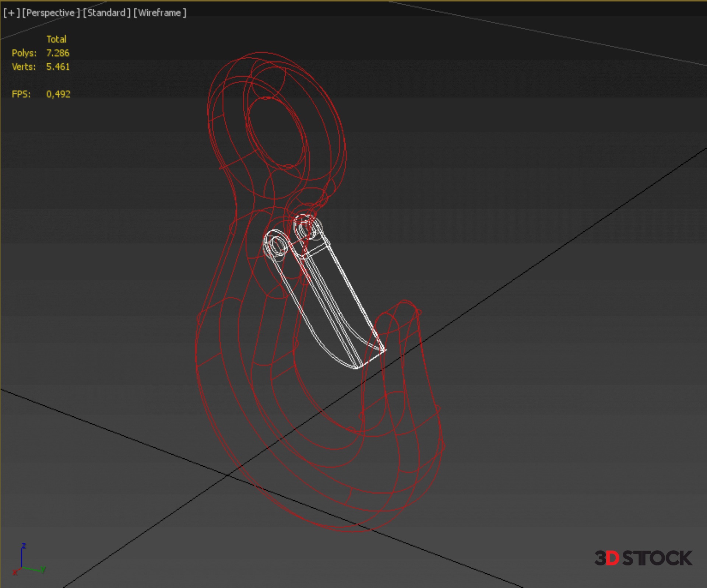Screen dimensions: 707x588
Task: Click the FPS value readout
Action: tap(58, 94)
